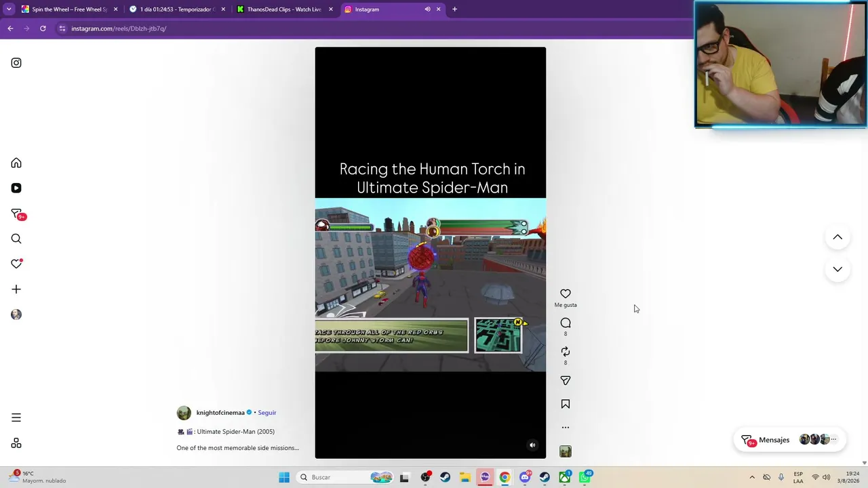The image size is (868, 488).
Task: Open the Wi-Fi network tray icon
Action: (x=815, y=478)
